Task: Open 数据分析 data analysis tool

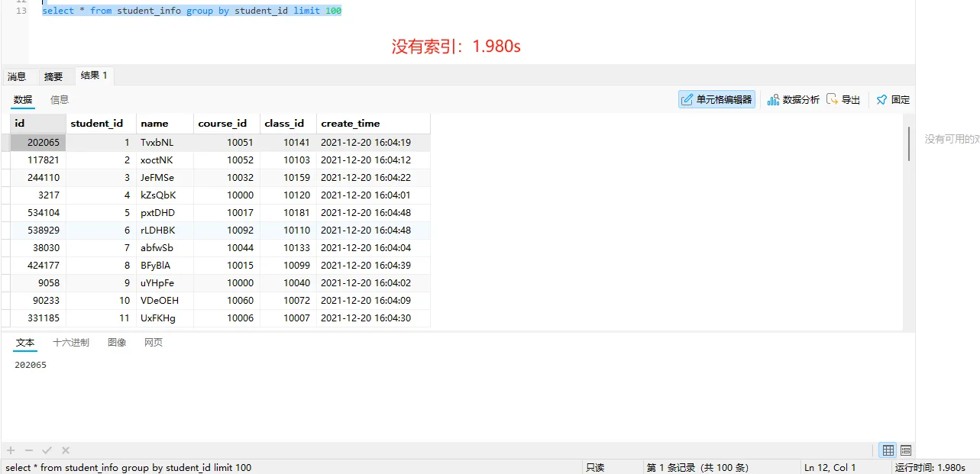Action: [794, 99]
